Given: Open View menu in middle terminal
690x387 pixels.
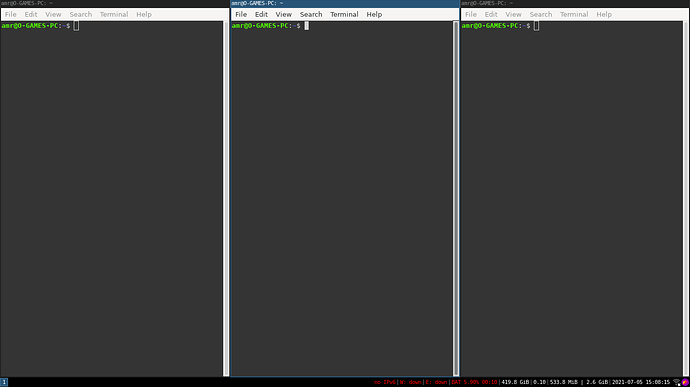Looking at the screenshot, I should (x=284, y=15).
